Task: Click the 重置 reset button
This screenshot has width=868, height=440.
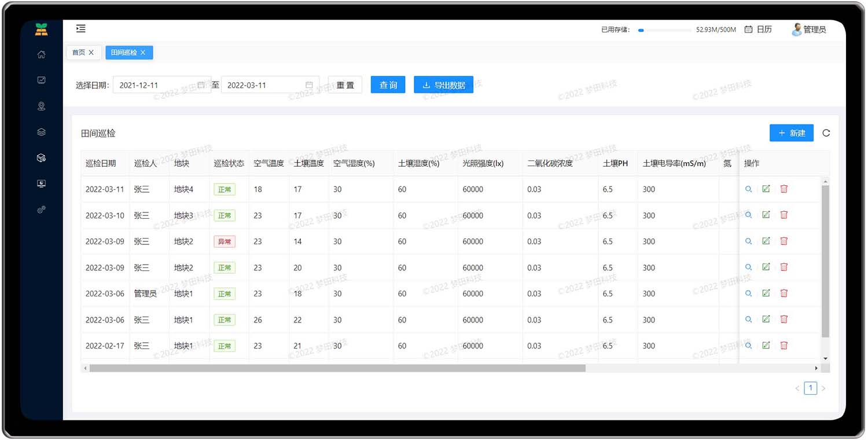Action: pyautogui.click(x=345, y=85)
